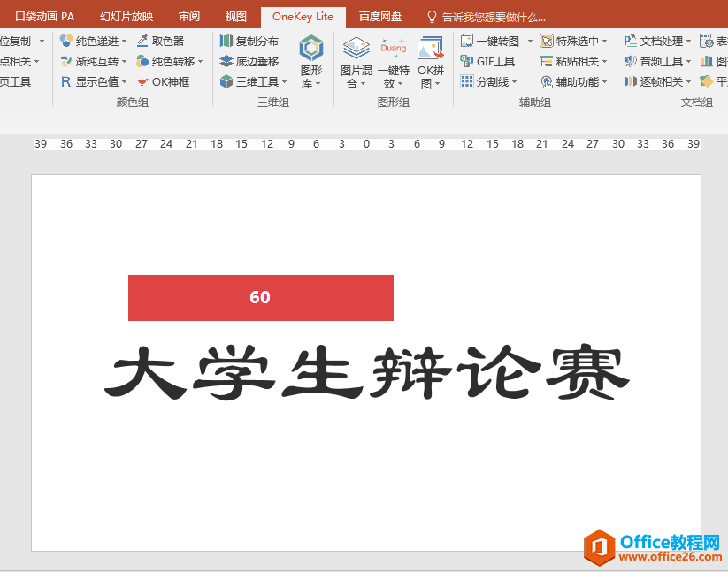The width and height of the screenshot is (728, 572).
Task: Open the 幻灯片放映 tab
Action: 126,17
